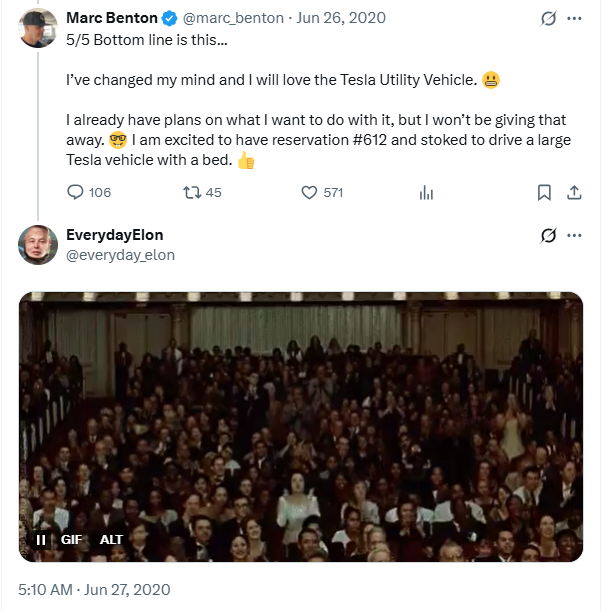Image resolution: width=606 pixels, height=611 pixels.
Task: Open the Marc Benton display name link
Action: 111,18
